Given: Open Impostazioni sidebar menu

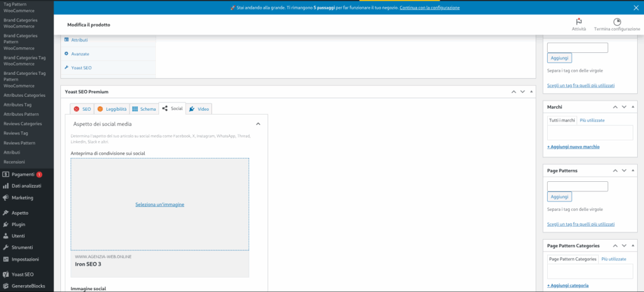Looking at the screenshot, I should pos(26,259).
